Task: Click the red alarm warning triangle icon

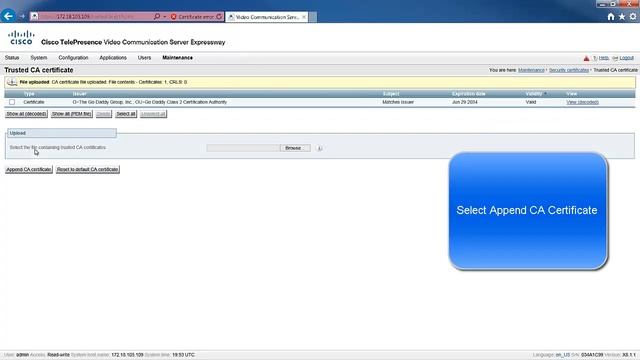Action: point(586,58)
